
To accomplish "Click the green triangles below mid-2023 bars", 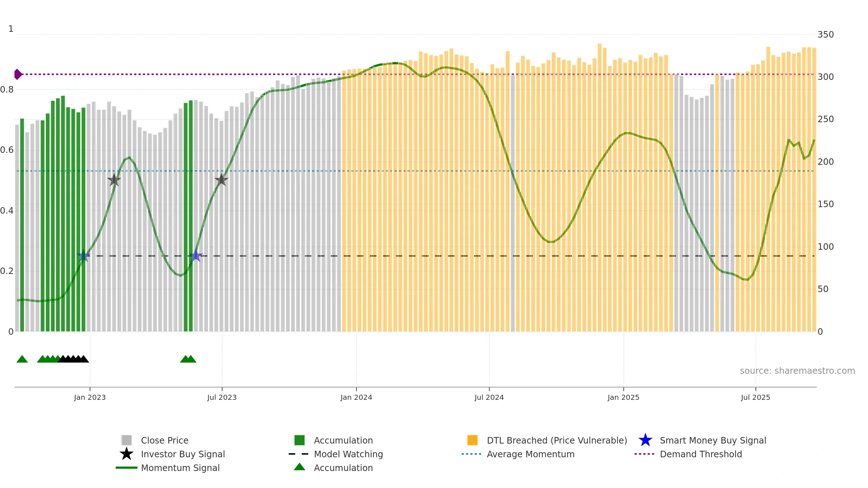I will click(188, 359).
